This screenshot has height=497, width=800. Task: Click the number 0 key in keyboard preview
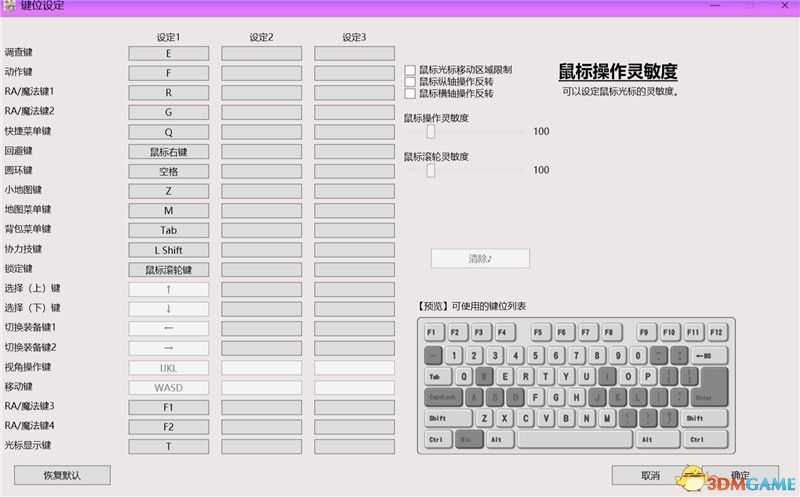pyautogui.click(x=638, y=355)
